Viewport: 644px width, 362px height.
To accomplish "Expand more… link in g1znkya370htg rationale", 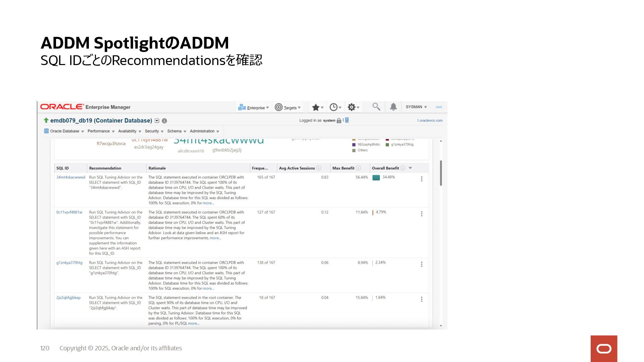I will point(208,289).
